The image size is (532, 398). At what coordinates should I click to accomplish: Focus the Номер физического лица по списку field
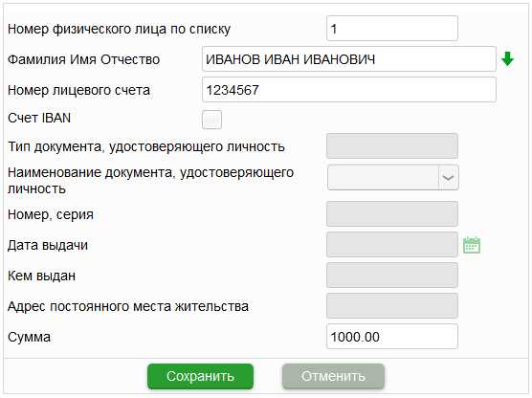(x=392, y=29)
